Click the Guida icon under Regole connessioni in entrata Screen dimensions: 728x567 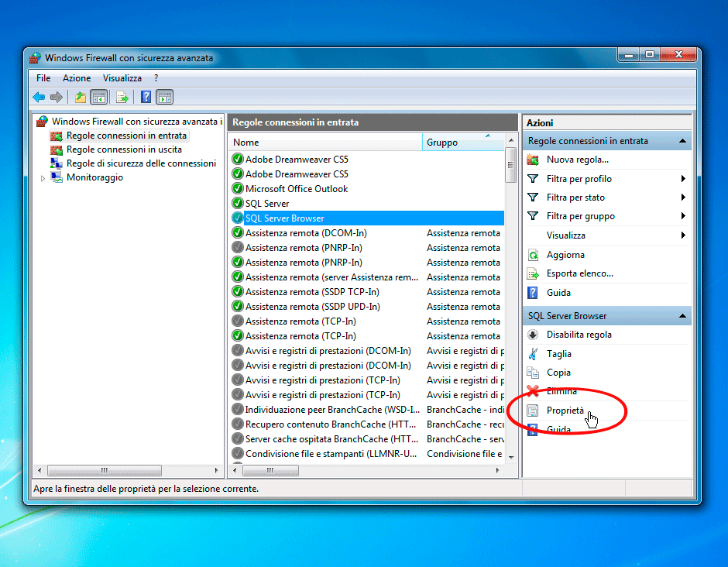pyautogui.click(x=533, y=293)
